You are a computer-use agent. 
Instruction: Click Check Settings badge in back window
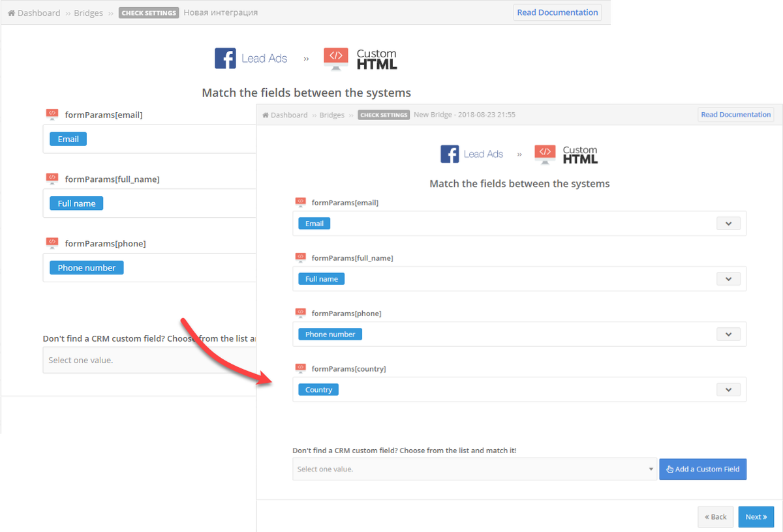point(149,13)
